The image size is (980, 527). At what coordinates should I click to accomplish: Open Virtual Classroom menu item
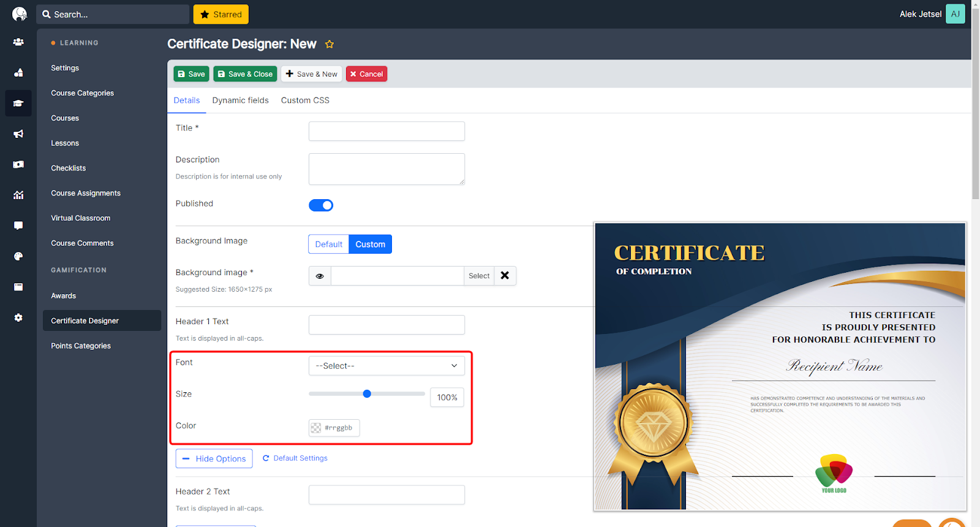point(81,218)
